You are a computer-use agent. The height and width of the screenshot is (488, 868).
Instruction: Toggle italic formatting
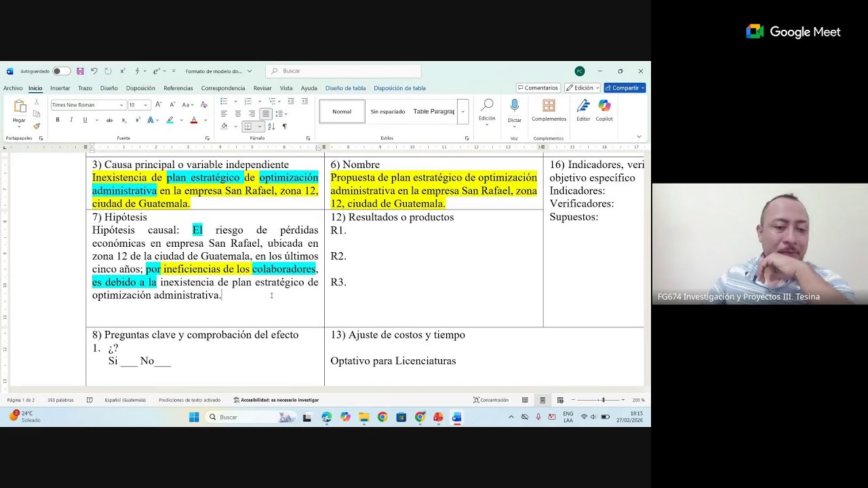pos(71,120)
